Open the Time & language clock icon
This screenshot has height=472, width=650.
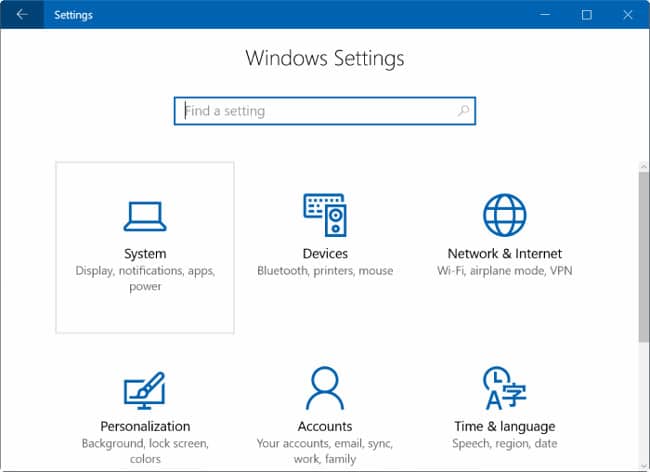coord(504,388)
